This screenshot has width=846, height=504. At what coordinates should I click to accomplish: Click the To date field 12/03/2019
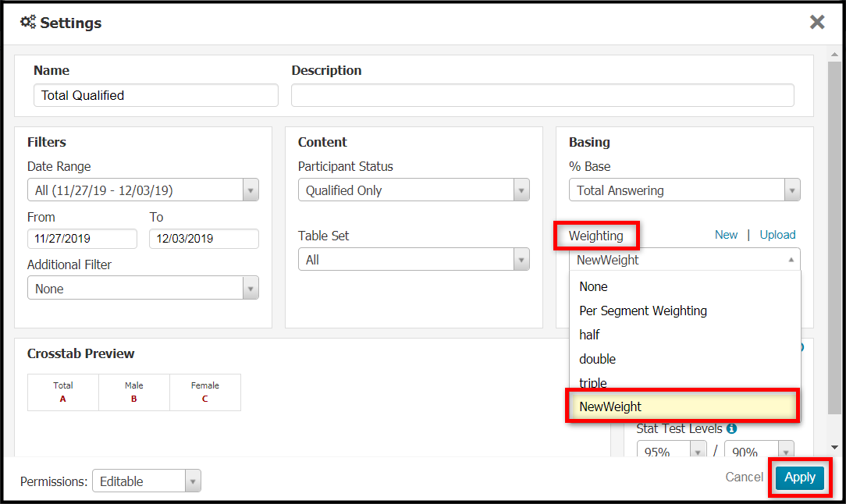pos(204,239)
